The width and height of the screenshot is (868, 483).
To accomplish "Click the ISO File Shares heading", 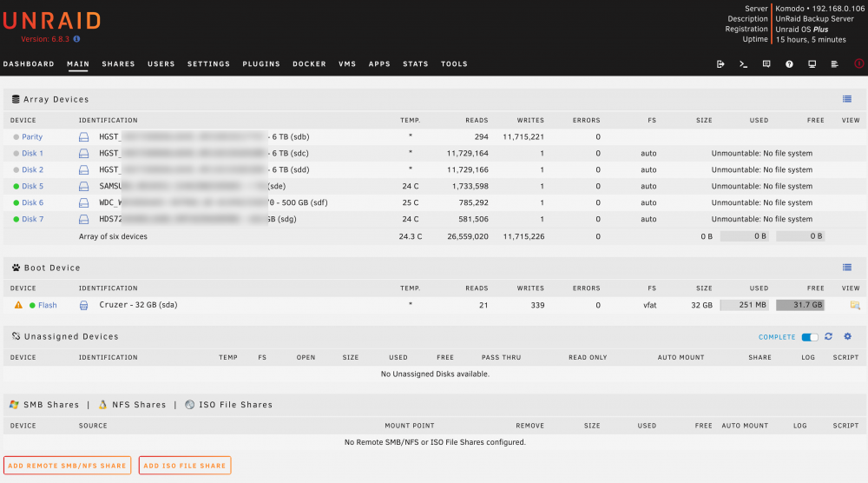I will point(236,405).
